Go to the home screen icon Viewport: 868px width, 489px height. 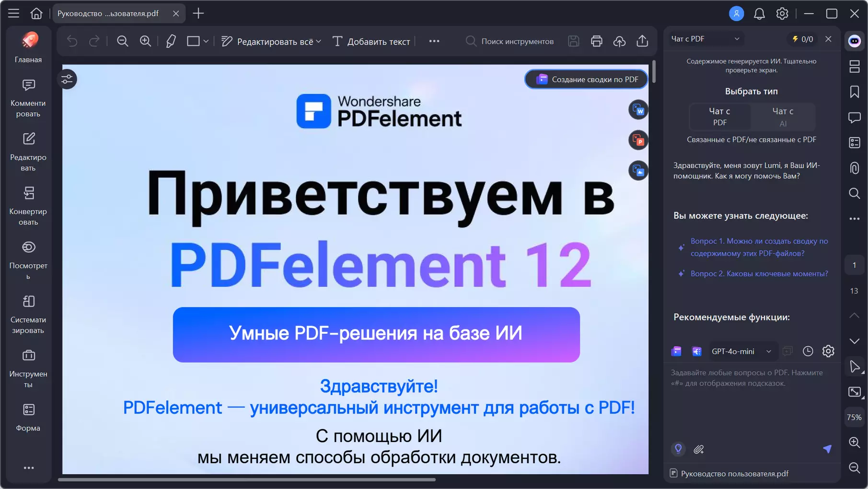point(36,13)
